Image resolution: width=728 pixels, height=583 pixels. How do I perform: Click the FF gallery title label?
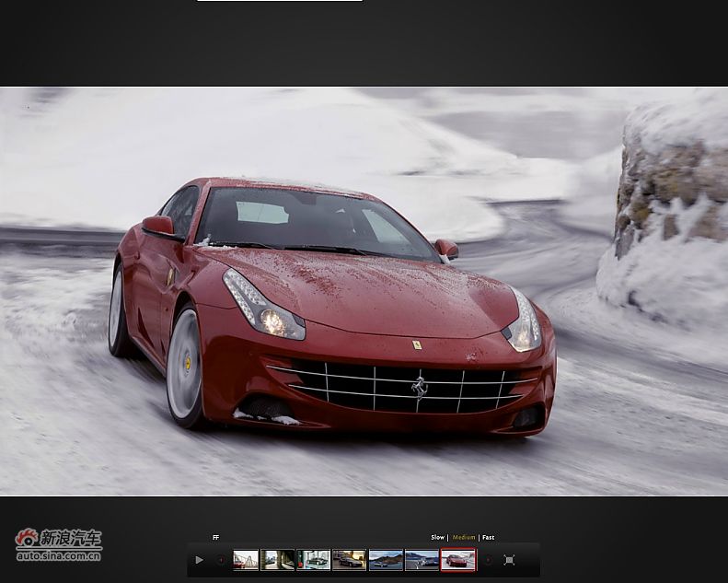point(216,538)
